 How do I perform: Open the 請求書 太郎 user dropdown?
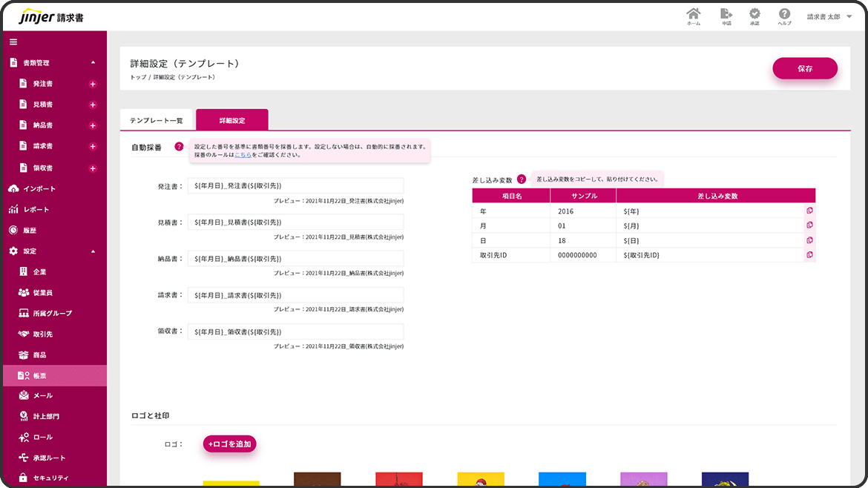point(829,16)
